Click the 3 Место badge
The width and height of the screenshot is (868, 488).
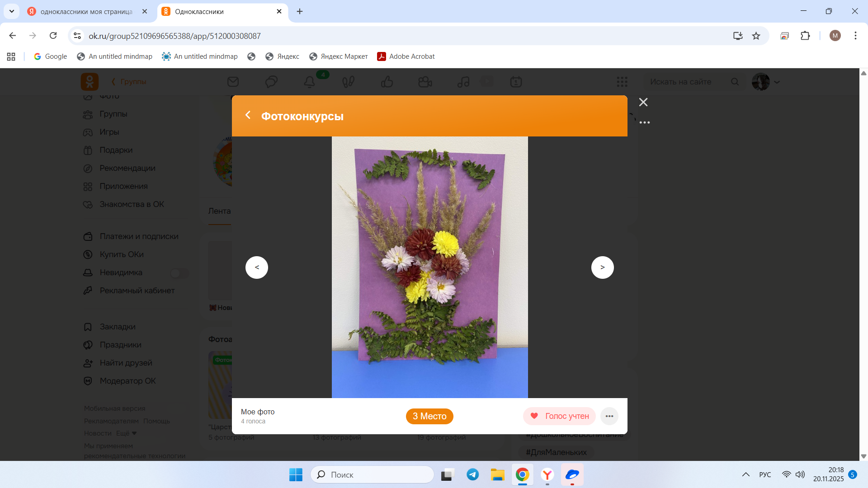tap(429, 416)
